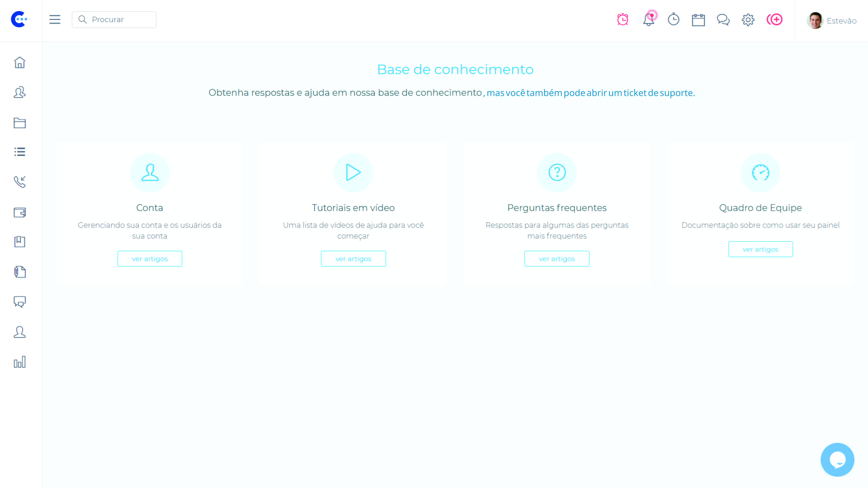Open the home icon in sidebar
The image size is (868, 488).
[x=20, y=63]
